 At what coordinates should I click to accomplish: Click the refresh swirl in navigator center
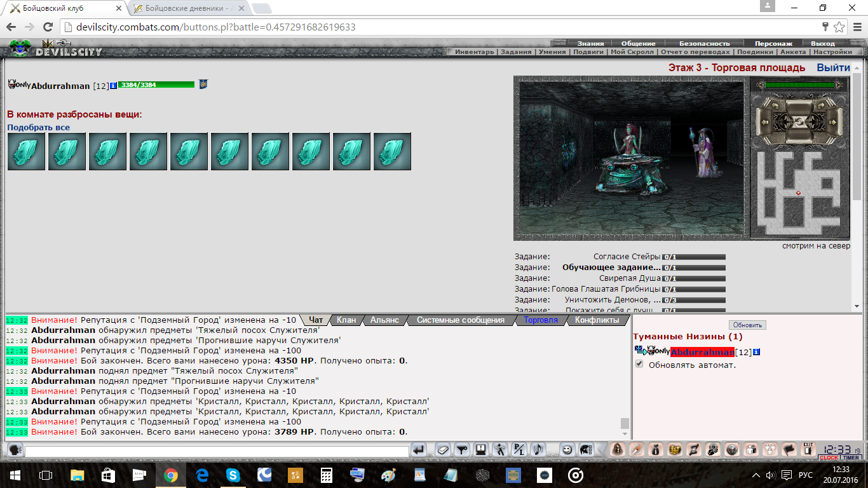pos(799,122)
